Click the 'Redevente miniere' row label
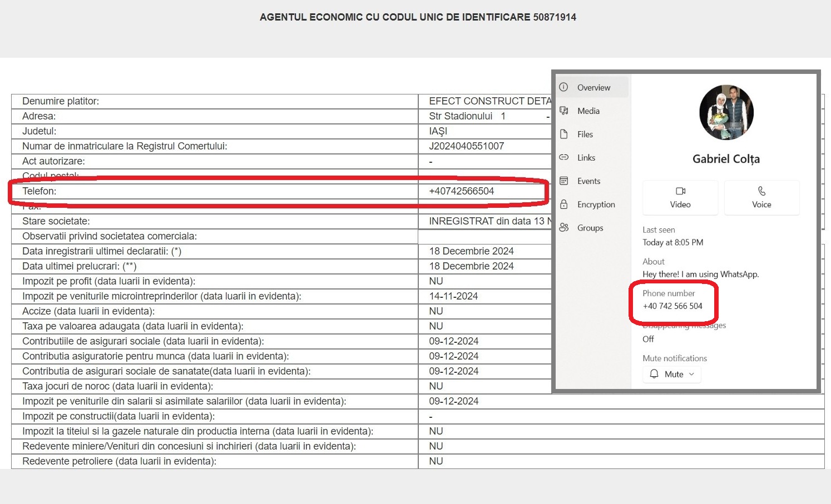This screenshot has width=831, height=504. (x=189, y=446)
